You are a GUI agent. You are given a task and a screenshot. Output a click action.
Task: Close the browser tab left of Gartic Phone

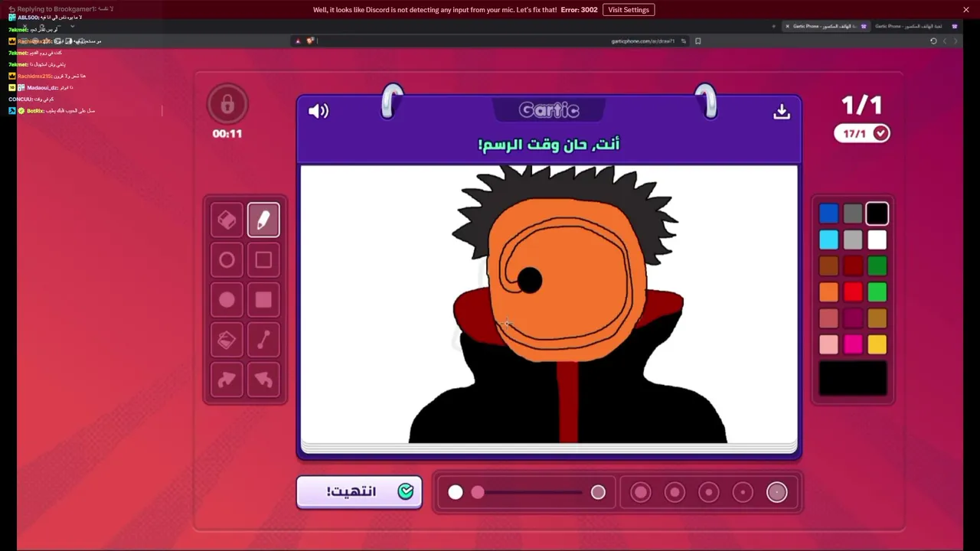click(x=787, y=26)
